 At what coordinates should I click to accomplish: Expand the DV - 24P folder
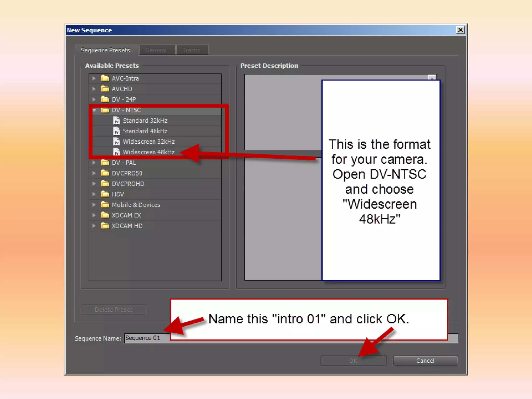pos(94,99)
